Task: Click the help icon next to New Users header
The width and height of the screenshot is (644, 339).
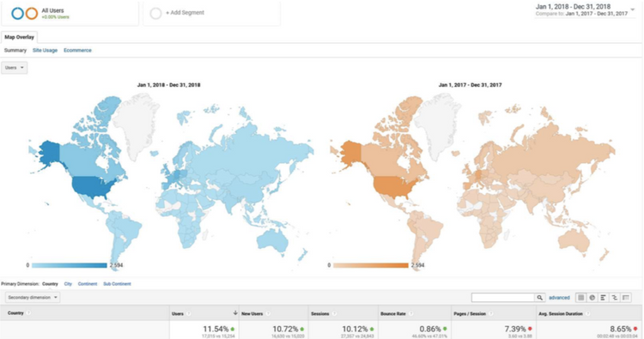Action: tap(268, 314)
